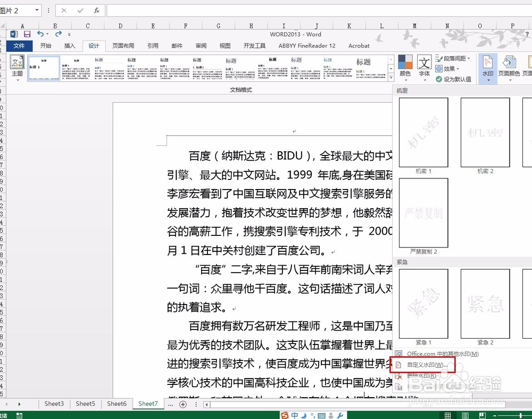Switch to the 开发工具 Developer tab

[x=254, y=46]
